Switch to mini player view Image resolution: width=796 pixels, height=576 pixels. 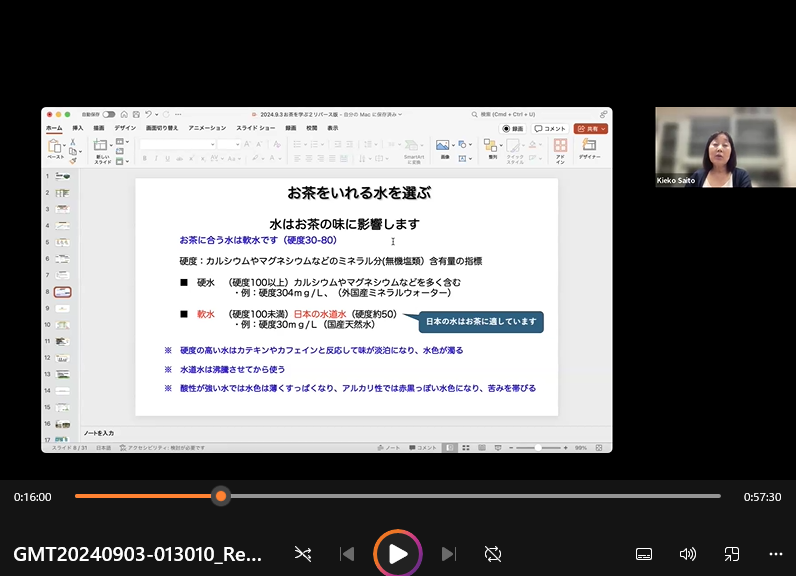(732, 554)
